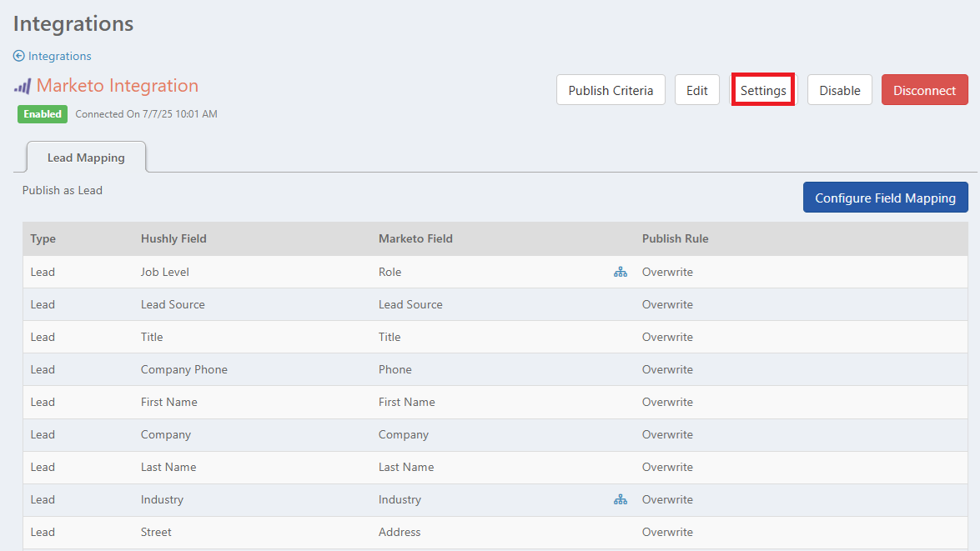Select the Address Marketo field cell

tap(400, 532)
